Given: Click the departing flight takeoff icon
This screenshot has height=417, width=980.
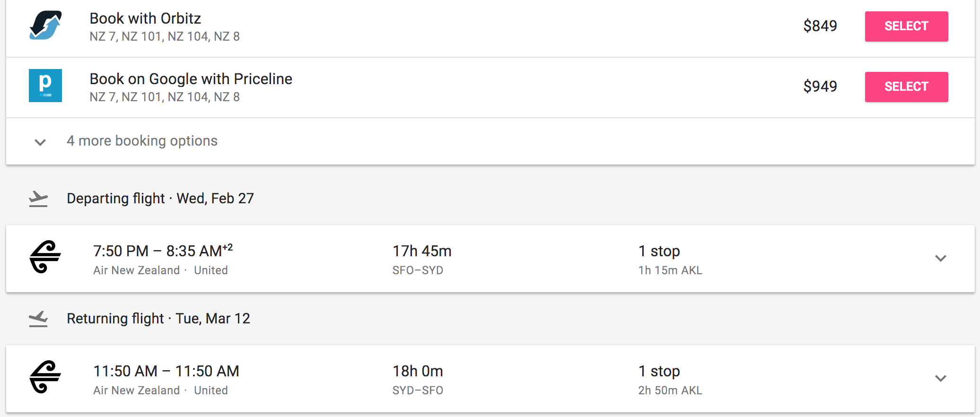Looking at the screenshot, I should (x=38, y=199).
